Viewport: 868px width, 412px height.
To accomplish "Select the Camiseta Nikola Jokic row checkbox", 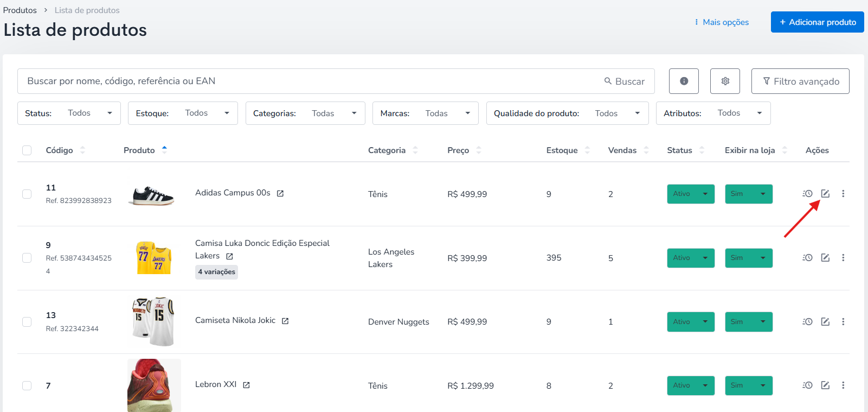I will point(27,322).
